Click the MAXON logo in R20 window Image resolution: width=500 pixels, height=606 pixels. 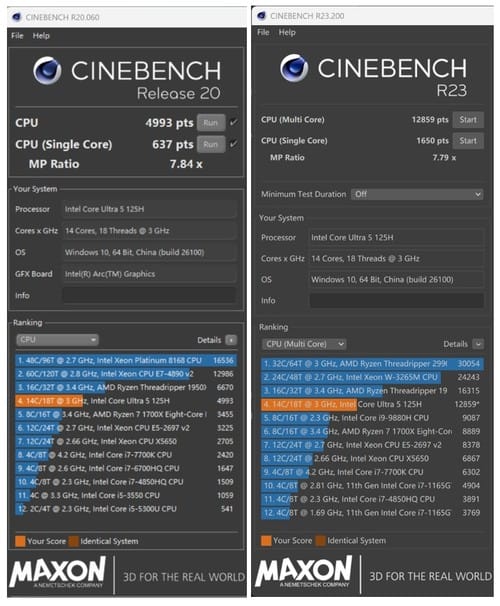(57, 572)
